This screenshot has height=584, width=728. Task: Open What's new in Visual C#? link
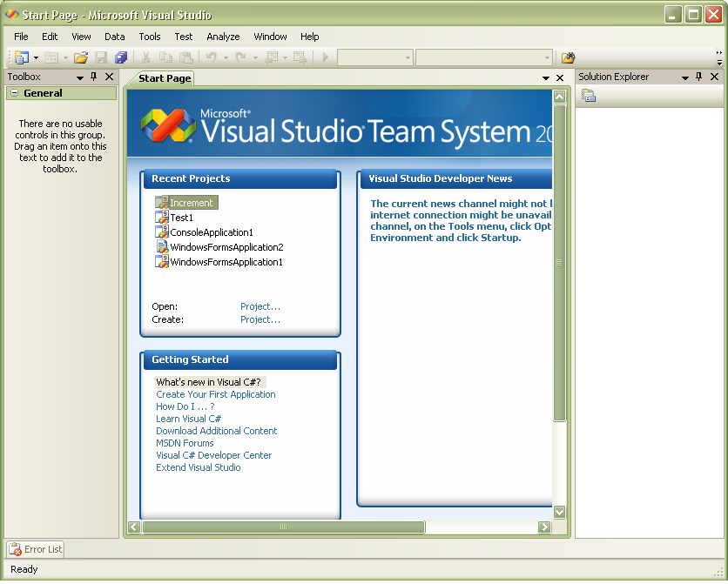click(208, 382)
